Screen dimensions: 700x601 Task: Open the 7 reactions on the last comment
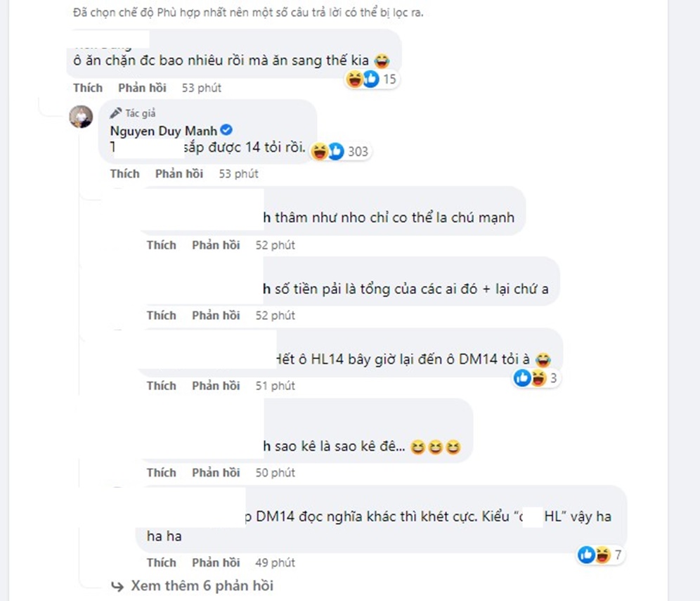[x=600, y=555]
